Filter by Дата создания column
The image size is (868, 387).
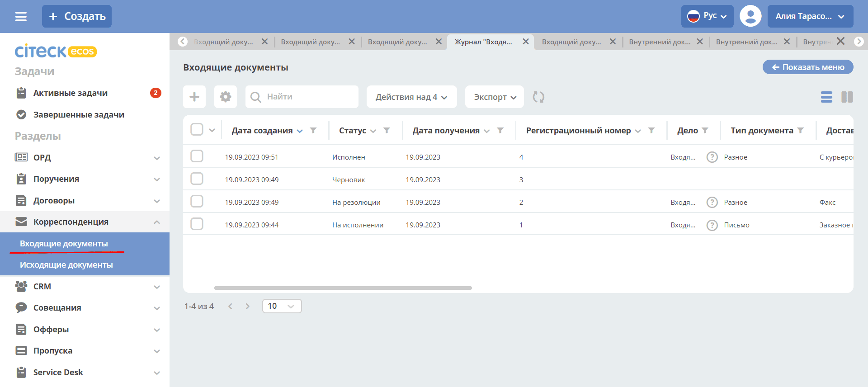[x=313, y=130]
